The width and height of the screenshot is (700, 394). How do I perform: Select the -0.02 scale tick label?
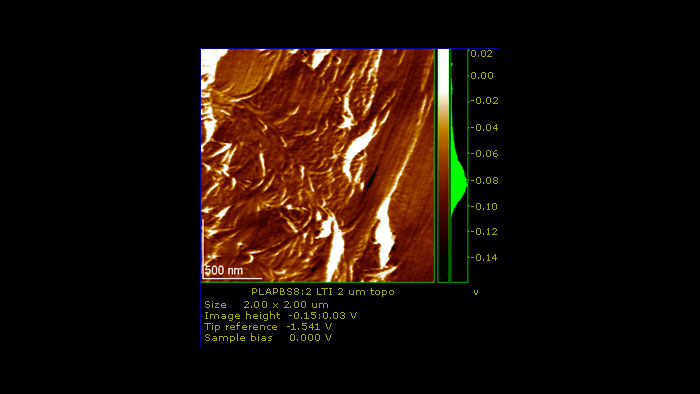[x=483, y=101]
